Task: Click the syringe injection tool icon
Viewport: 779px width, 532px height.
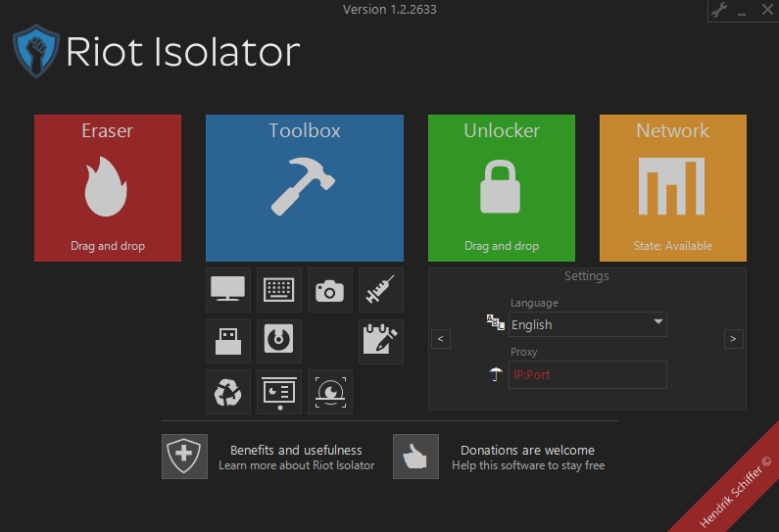Action: 381,290
